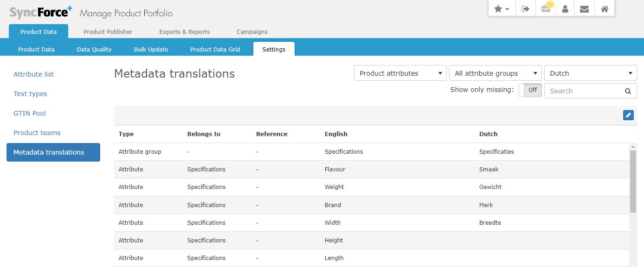Click the Breedte Dutch cell

(x=490, y=222)
